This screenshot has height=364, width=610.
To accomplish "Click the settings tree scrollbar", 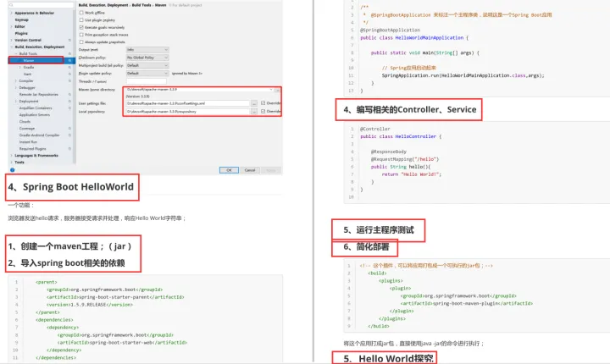I will tap(75, 86).
